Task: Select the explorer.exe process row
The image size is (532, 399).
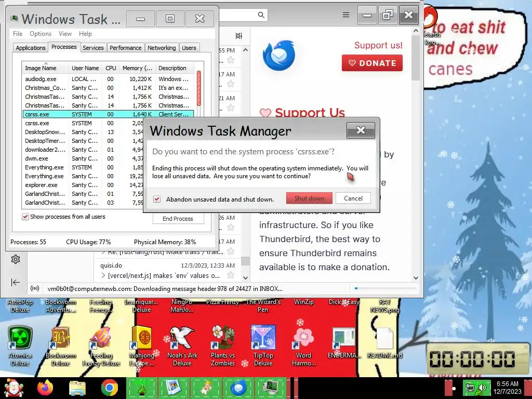Action: tap(83, 185)
